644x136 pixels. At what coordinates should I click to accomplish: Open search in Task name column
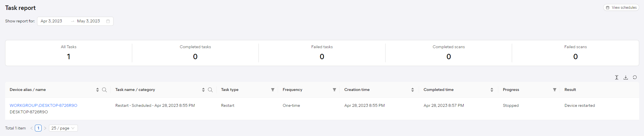point(210,90)
